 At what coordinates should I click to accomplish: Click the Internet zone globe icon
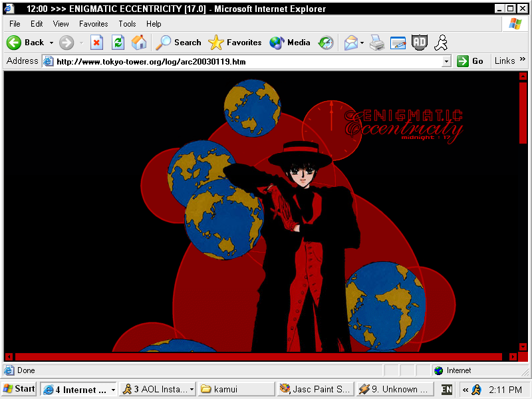[439, 370]
